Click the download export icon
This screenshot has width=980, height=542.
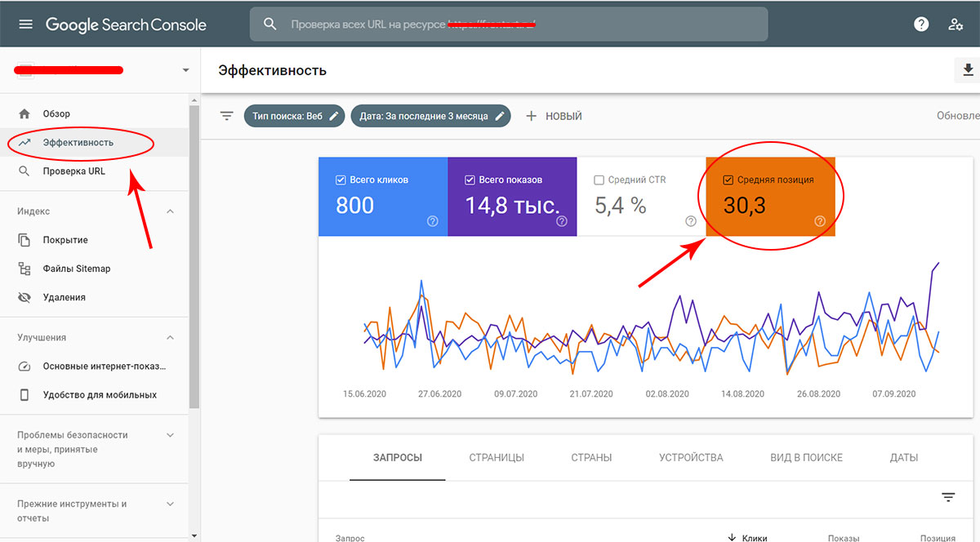click(969, 70)
